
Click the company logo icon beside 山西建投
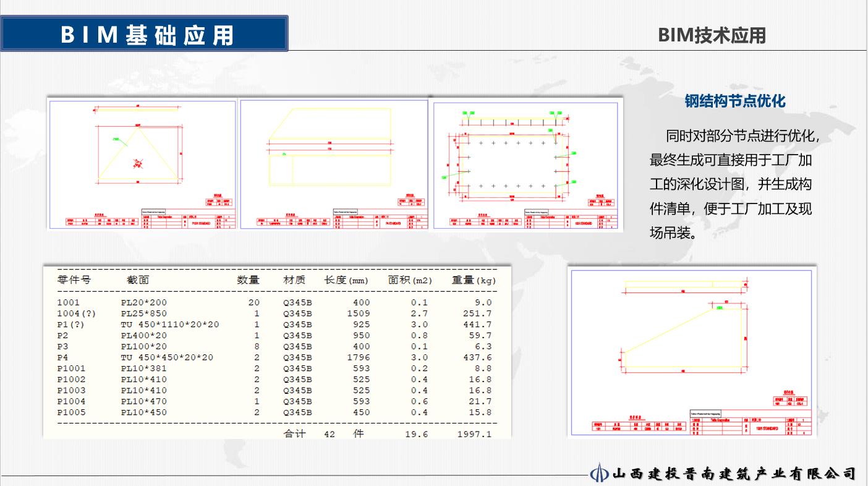[x=598, y=473]
